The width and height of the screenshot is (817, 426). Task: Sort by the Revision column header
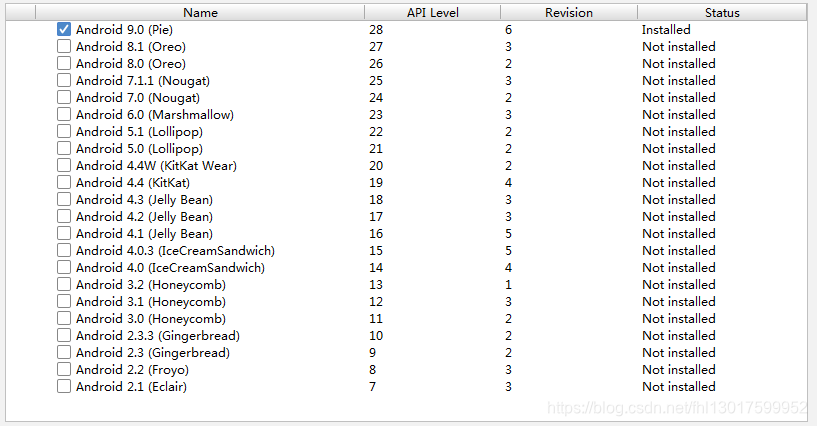tap(569, 12)
